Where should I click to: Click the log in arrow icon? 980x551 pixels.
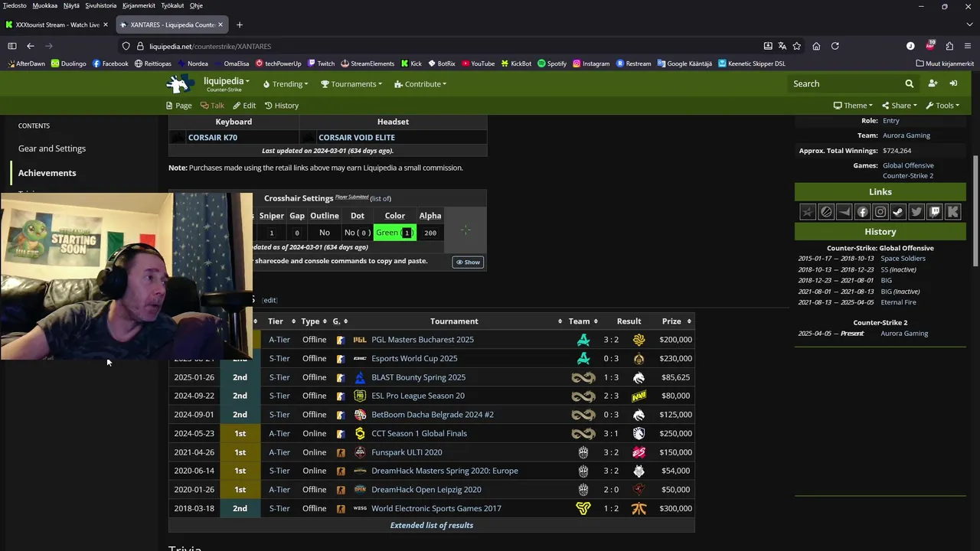coord(953,83)
